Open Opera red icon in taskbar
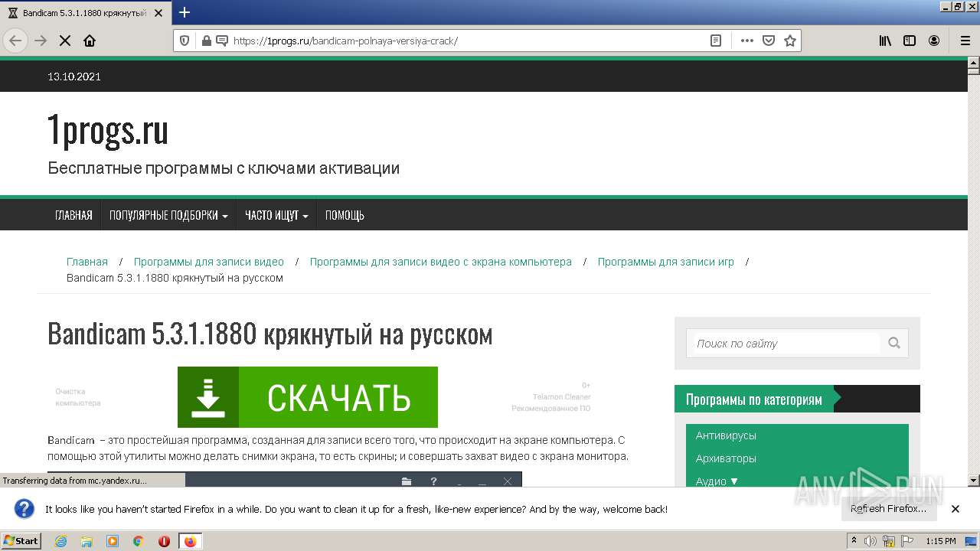This screenshot has height=551, width=980. pos(164,541)
